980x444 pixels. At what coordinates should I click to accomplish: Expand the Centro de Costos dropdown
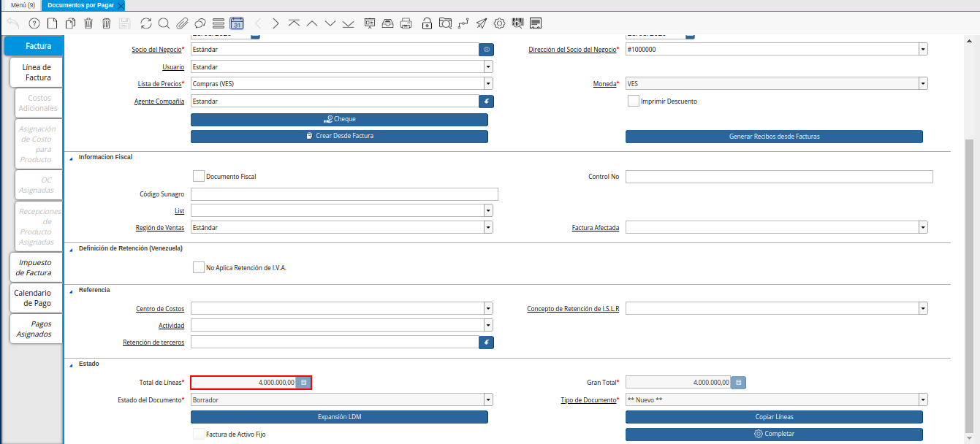[x=488, y=308]
